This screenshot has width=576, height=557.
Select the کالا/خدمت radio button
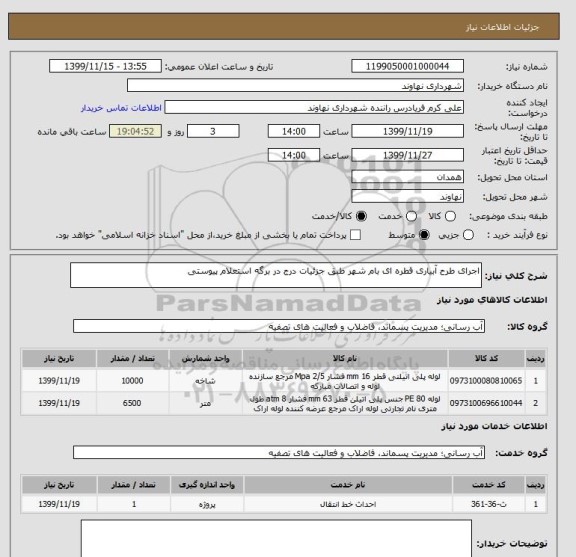(361, 216)
